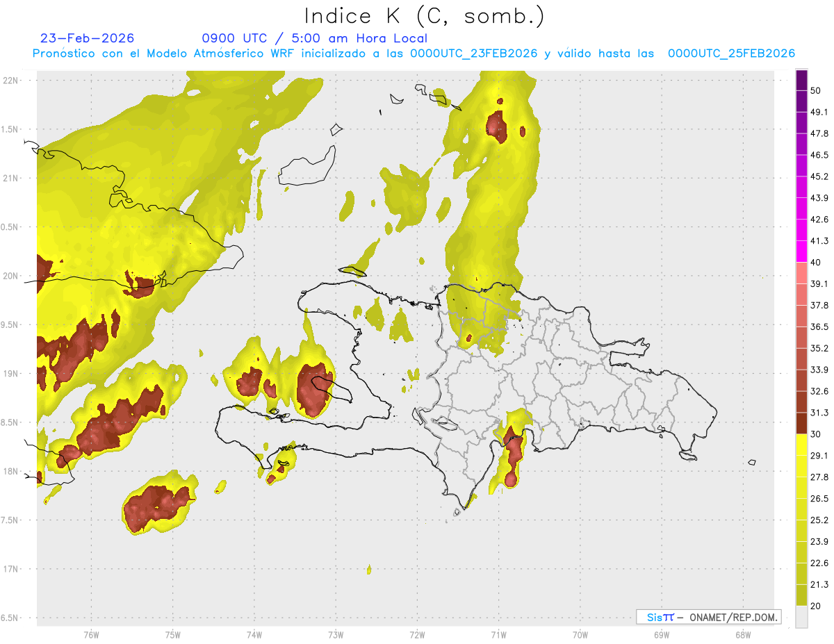The height and width of the screenshot is (644, 834).
Task: Pick the salmon pink swatch just below 40
Action: point(801,273)
